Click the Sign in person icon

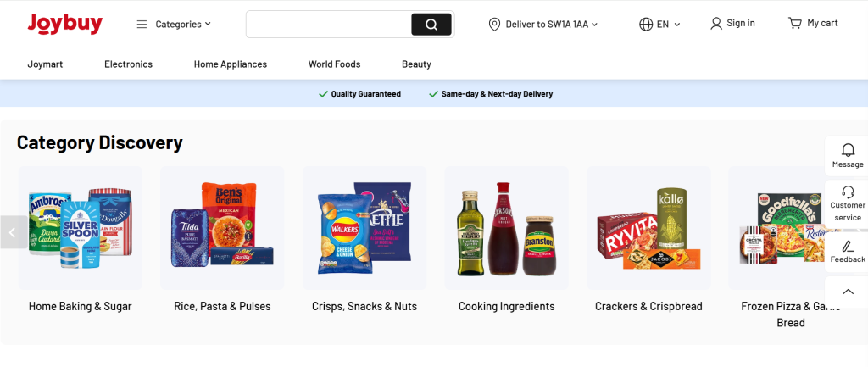coord(715,23)
